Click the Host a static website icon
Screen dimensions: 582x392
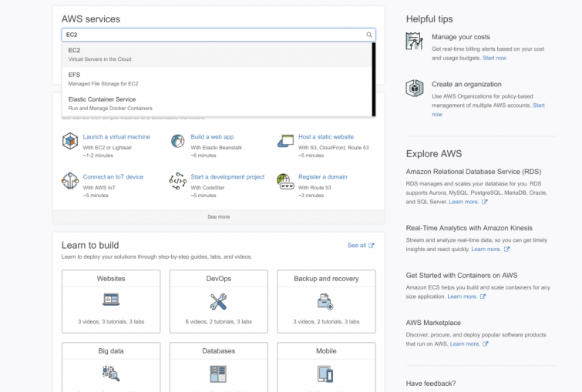285,141
